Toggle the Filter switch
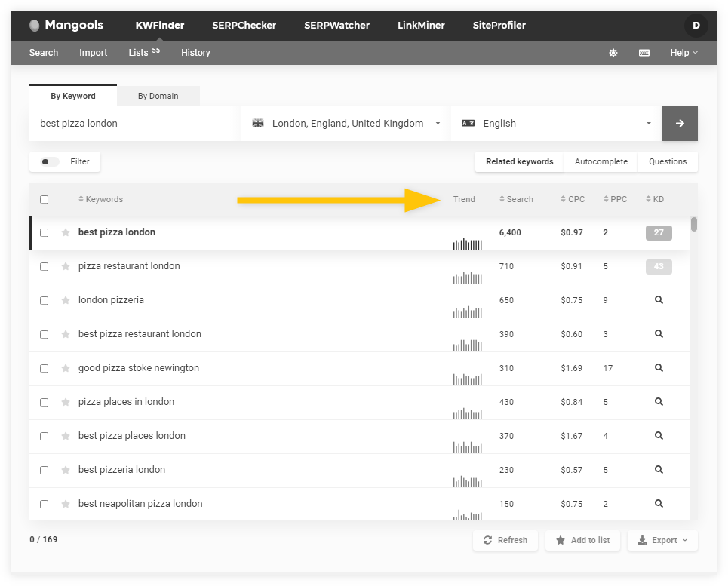 50,161
